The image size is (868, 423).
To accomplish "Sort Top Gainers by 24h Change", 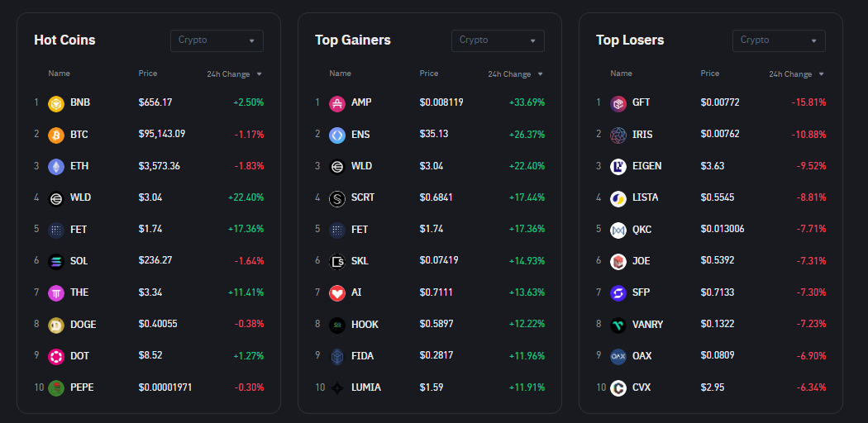I will [x=515, y=74].
